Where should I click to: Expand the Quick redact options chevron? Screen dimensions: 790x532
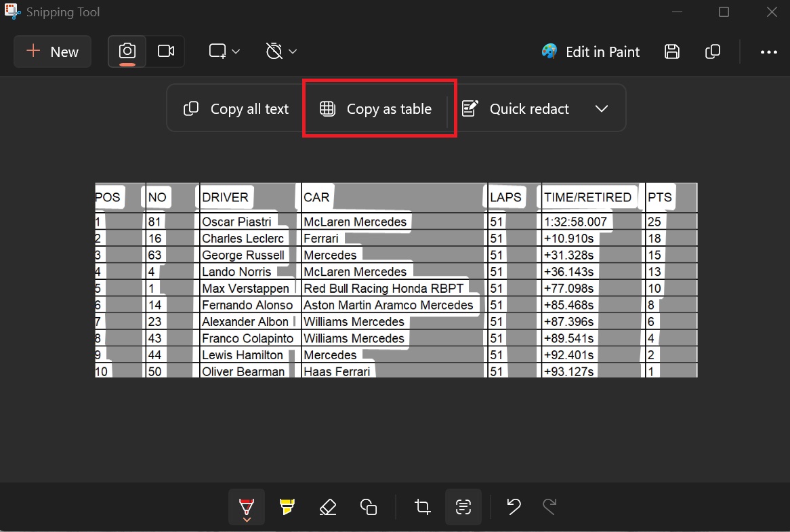click(x=602, y=108)
